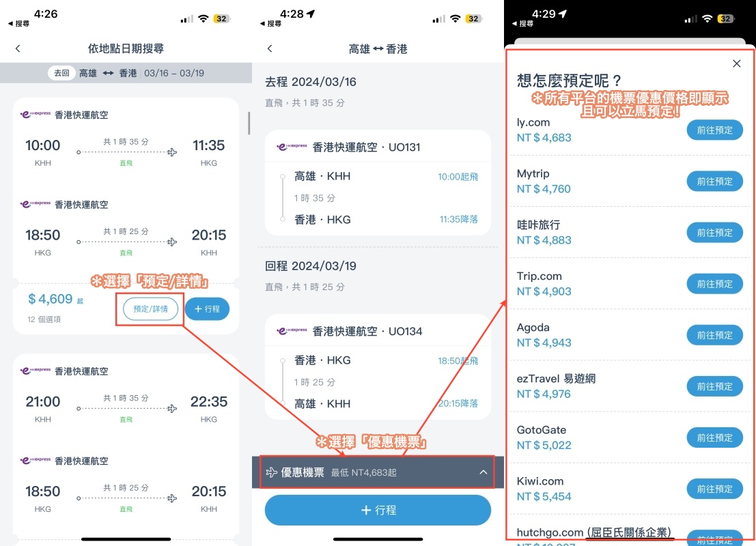Tap HK Express logo on 21:00 flight

click(x=36, y=371)
